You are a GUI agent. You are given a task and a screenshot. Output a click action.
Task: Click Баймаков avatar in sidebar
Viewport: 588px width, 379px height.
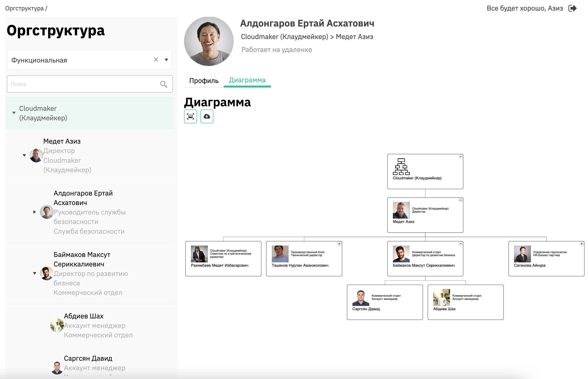(47, 273)
